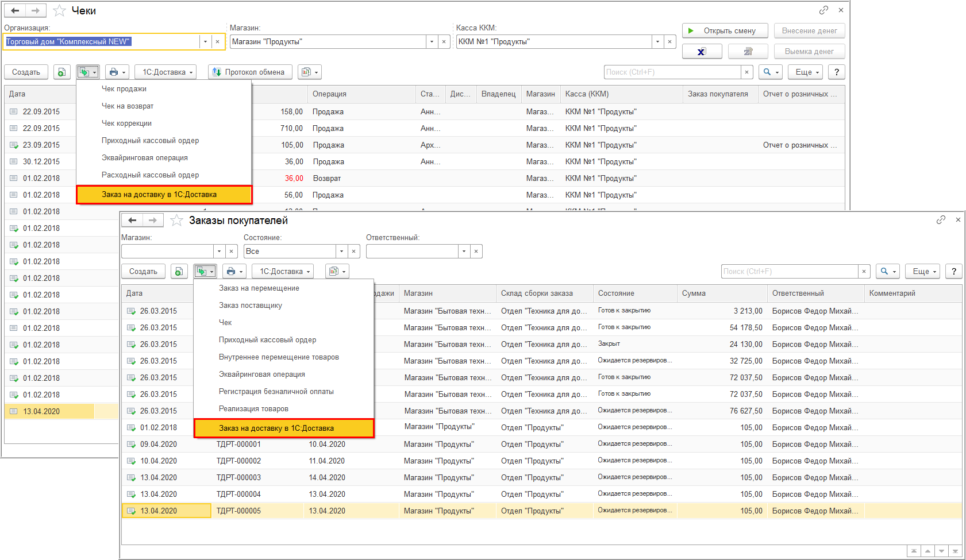
Task: Choose Заказ на доставку in Заказы menu
Action: 284,428
